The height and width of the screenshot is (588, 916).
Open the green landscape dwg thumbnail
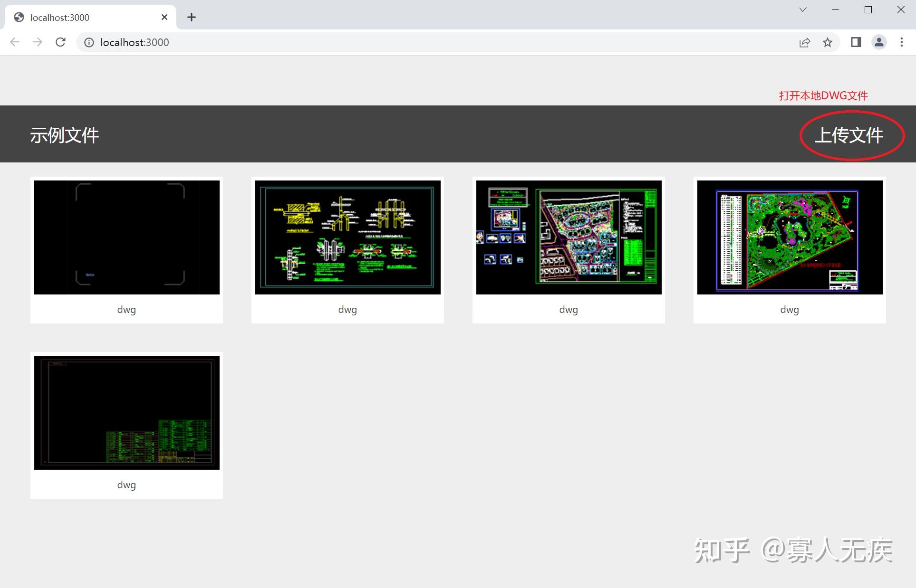tap(789, 237)
